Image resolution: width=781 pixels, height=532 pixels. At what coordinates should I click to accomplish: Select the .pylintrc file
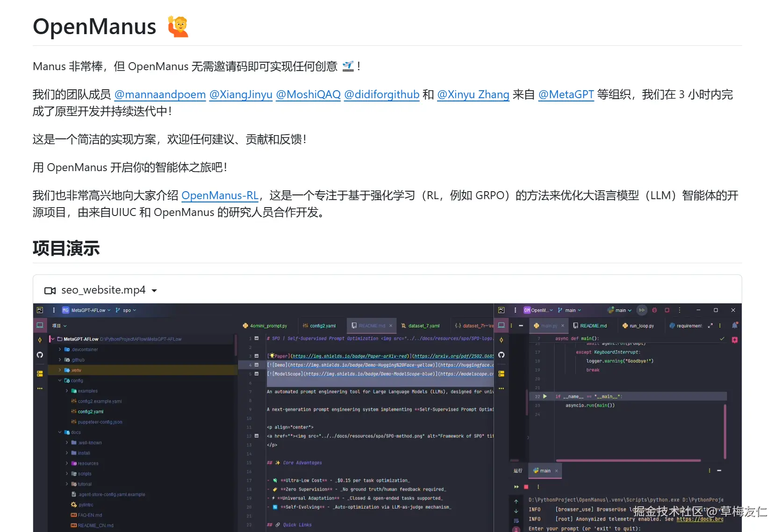coord(82,505)
